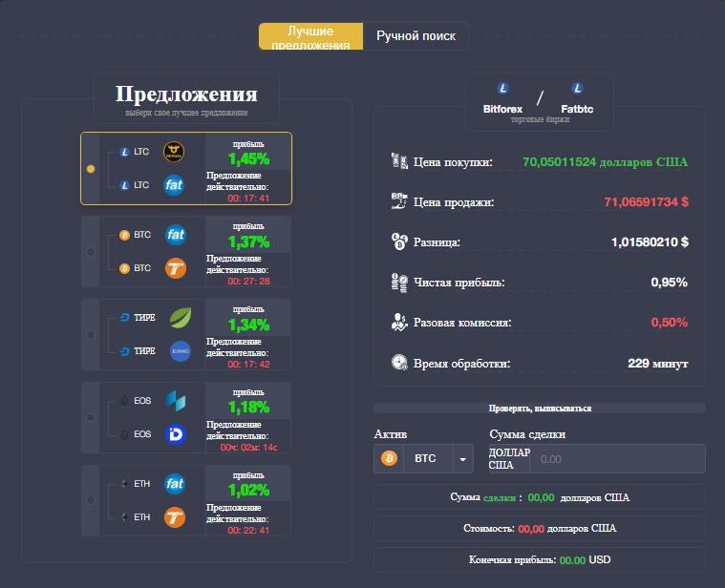The height and width of the screenshot is (588, 725).
Task: Click the blue D exchange logo in the EOS offer
Action: tap(176, 434)
